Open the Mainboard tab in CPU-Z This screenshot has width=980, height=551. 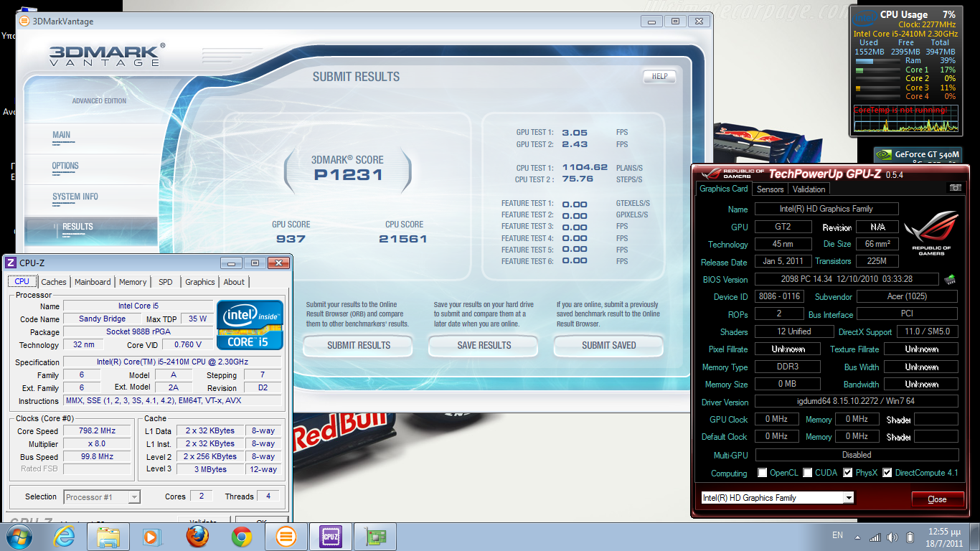[x=93, y=282]
